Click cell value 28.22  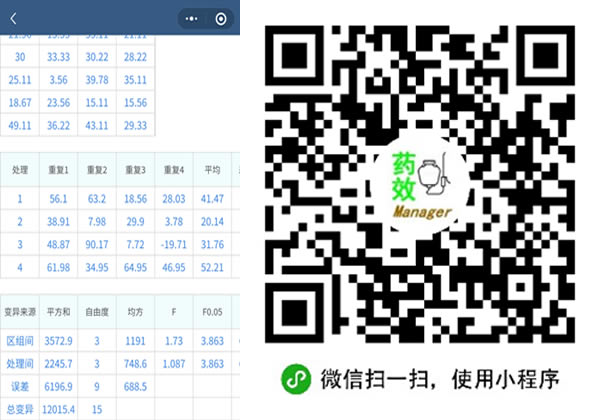pyautogui.click(x=135, y=57)
